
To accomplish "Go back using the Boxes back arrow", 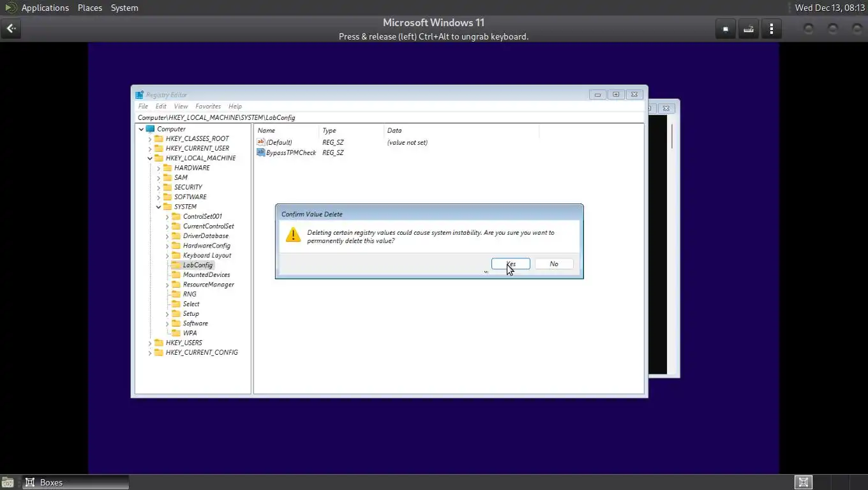I will click(x=11, y=29).
